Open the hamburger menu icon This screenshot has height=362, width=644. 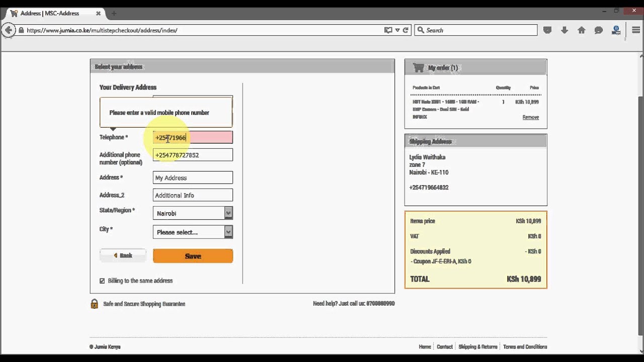click(636, 30)
